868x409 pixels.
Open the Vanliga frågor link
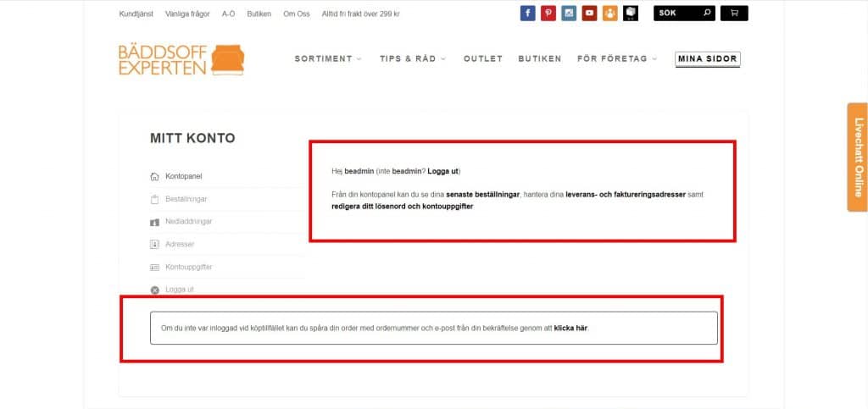(x=187, y=14)
